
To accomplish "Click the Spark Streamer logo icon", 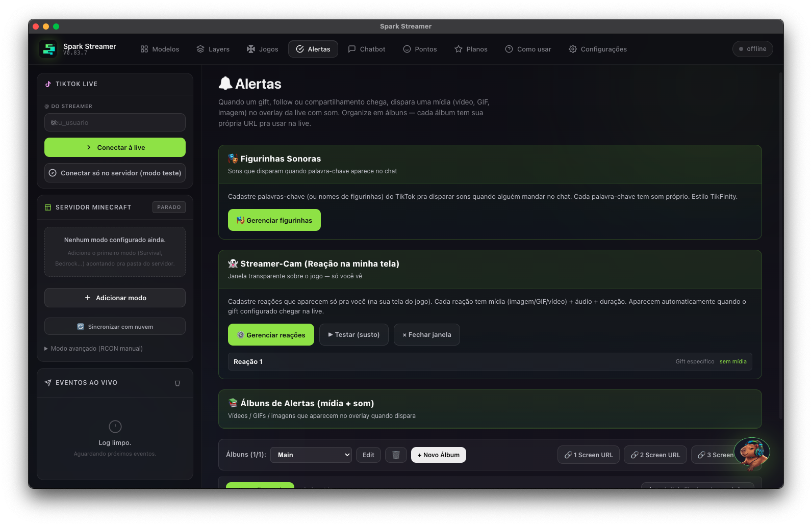I will (49, 49).
